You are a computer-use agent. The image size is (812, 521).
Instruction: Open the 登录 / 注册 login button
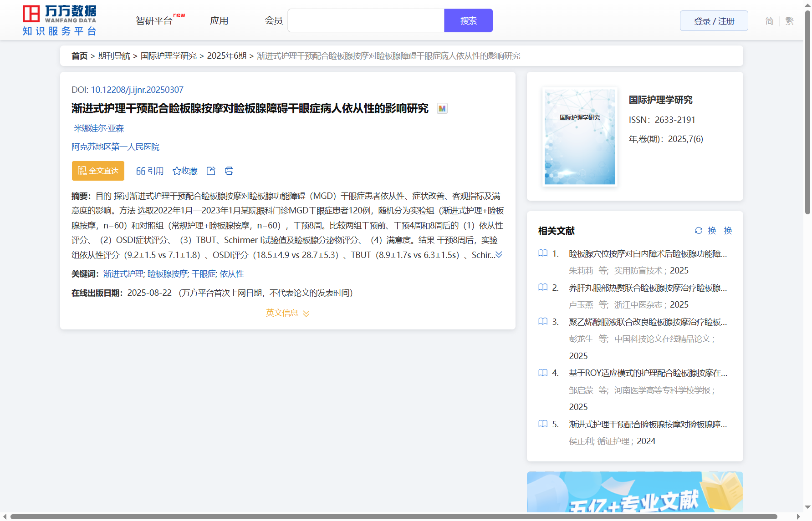(714, 21)
